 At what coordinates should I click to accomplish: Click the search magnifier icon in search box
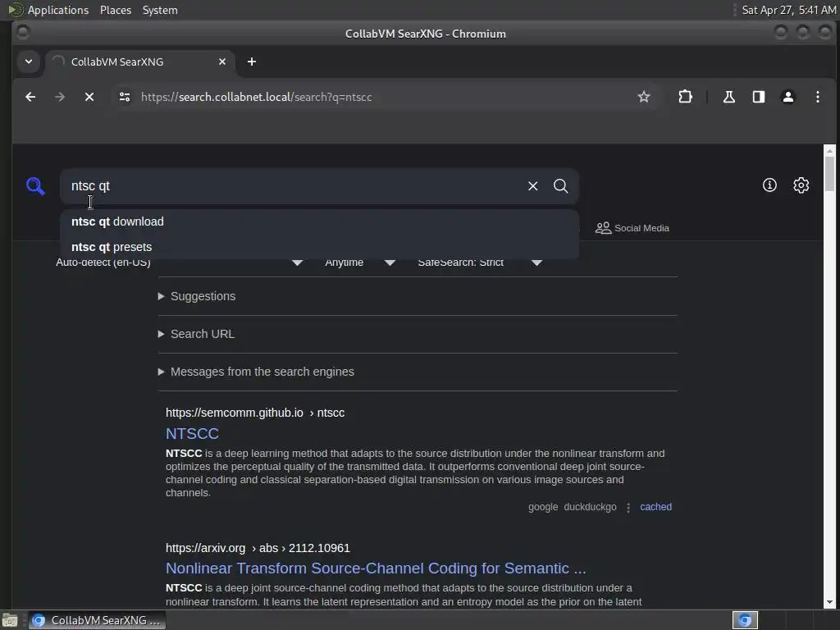coord(560,186)
